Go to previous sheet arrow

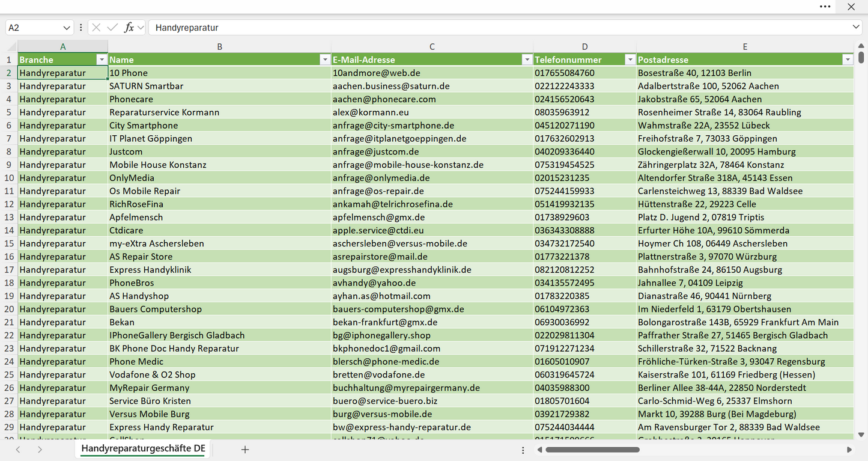pyautogui.click(x=18, y=449)
